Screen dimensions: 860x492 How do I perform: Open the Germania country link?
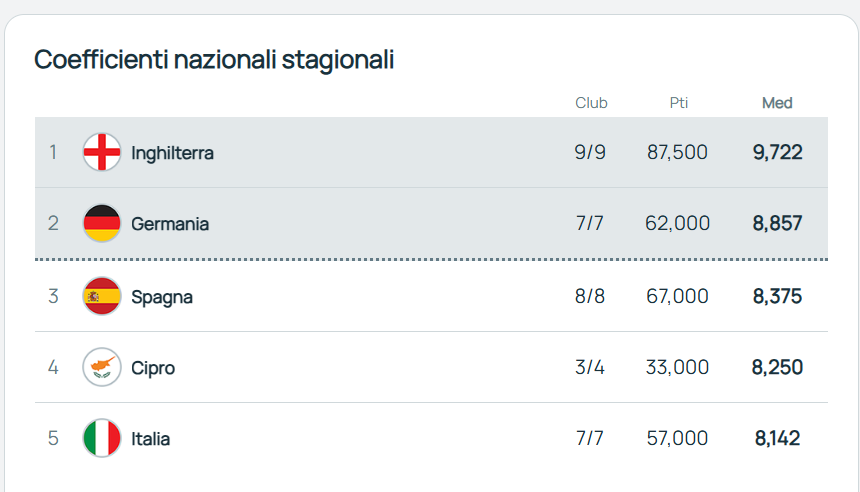click(x=170, y=224)
